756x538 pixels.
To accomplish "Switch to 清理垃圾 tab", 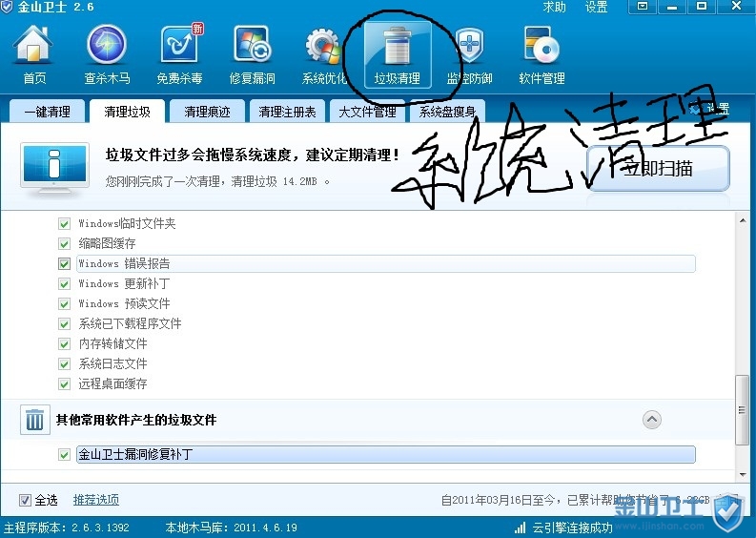I will point(128,112).
